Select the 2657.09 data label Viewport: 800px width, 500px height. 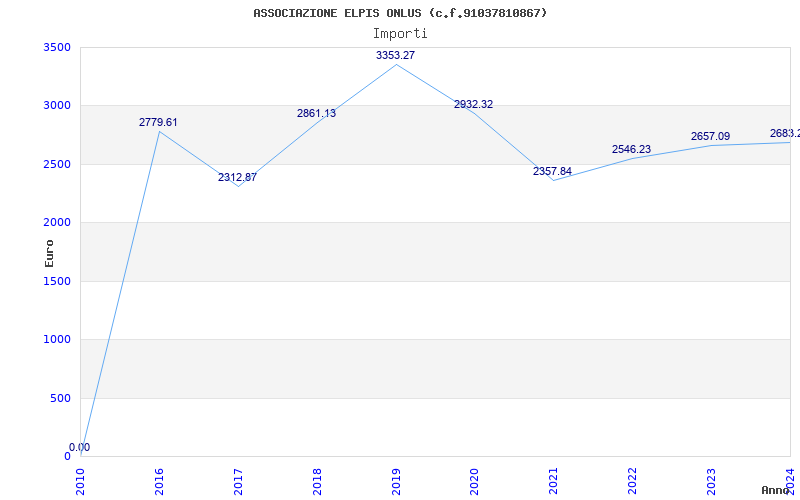(710, 136)
